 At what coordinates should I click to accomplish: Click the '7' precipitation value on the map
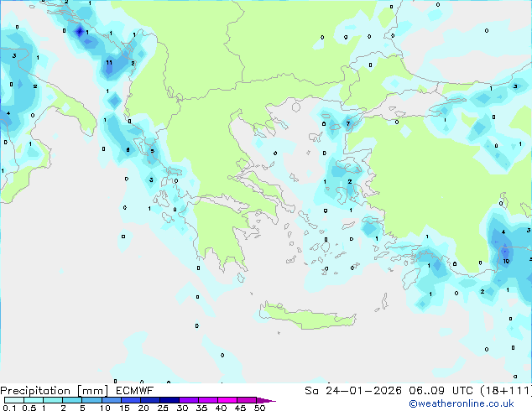click(x=347, y=124)
